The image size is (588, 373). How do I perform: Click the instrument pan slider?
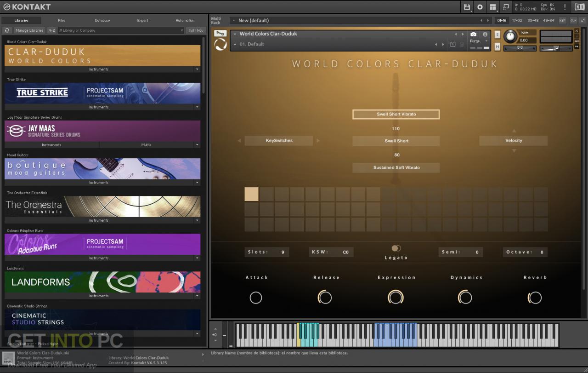pyautogui.click(x=520, y=48)
